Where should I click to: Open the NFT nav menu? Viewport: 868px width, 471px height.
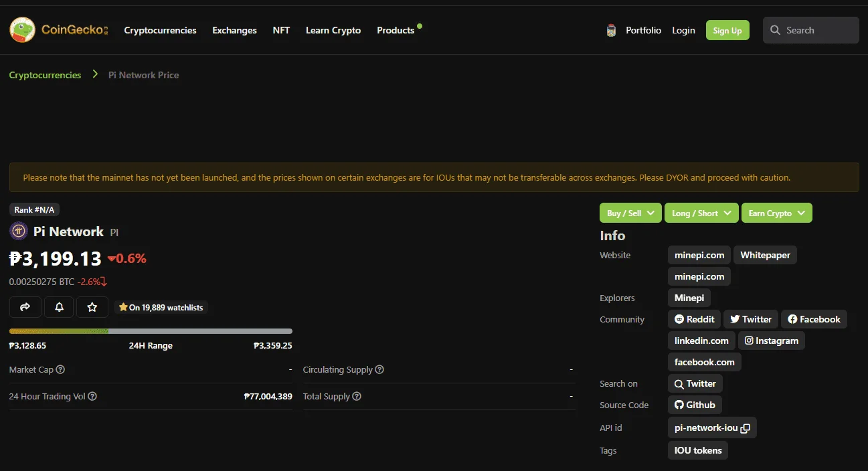point(281,30)
